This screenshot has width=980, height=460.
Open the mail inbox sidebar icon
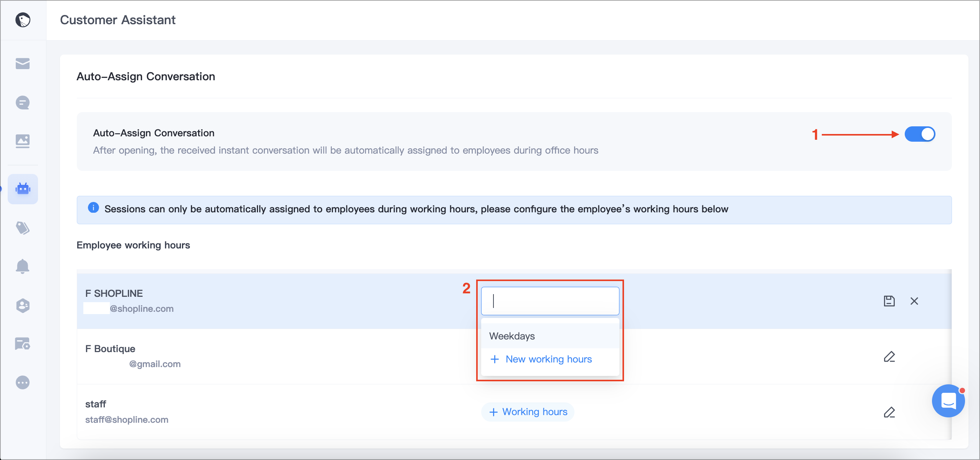(x=23, y=64)
